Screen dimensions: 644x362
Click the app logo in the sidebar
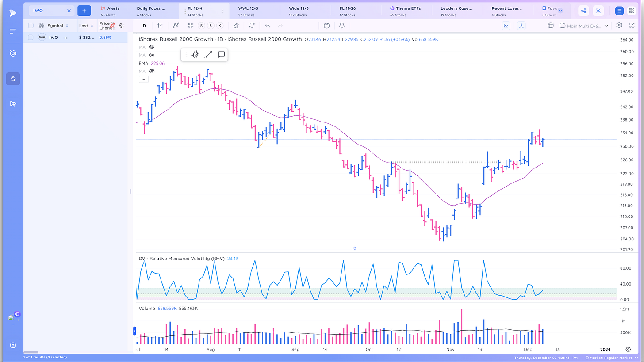pyautogui.click(x=13, y=12)
